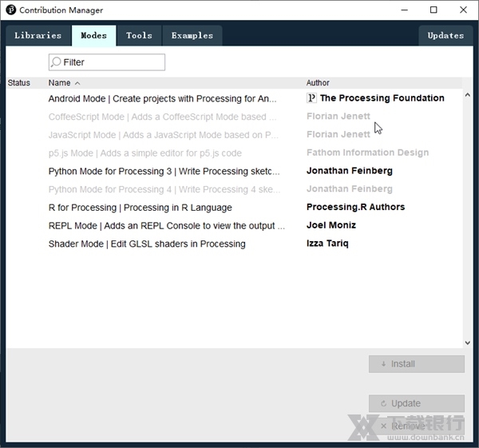This screenshot has height=448, width=479.
Task: Click the list scrollbar up arrow
Action: 467,95
